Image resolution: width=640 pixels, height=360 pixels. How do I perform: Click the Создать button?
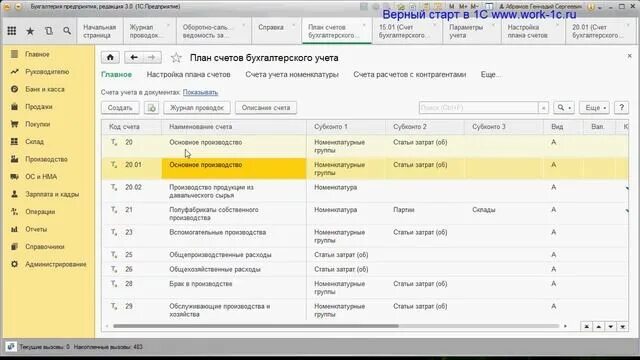coord(120,108)
